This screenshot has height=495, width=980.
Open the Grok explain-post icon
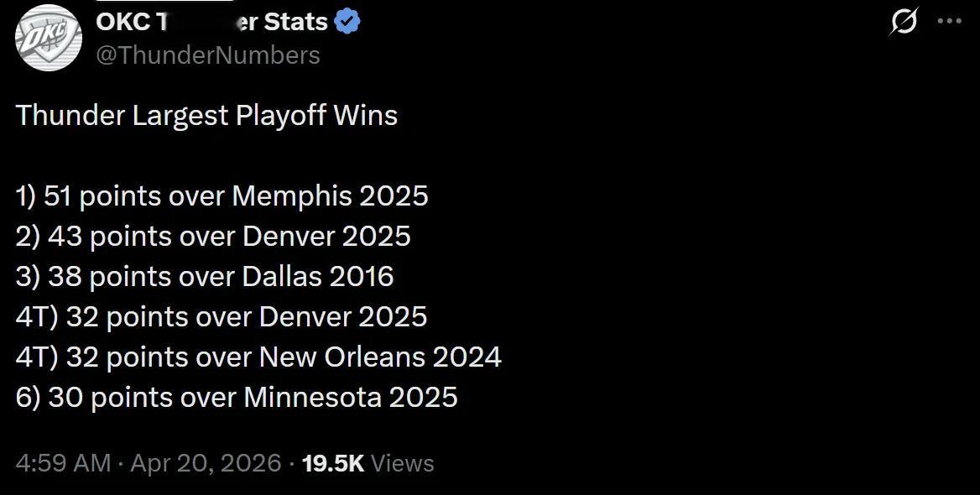point(903,22)
